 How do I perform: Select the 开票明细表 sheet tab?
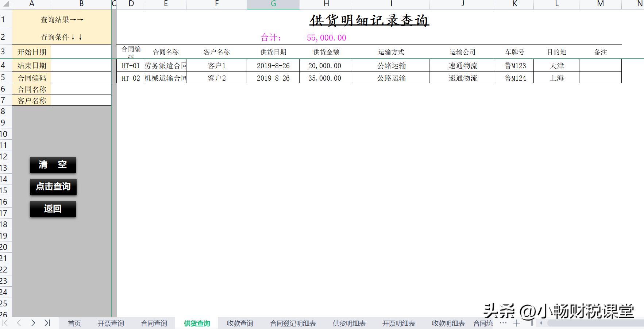coord(399,323)
